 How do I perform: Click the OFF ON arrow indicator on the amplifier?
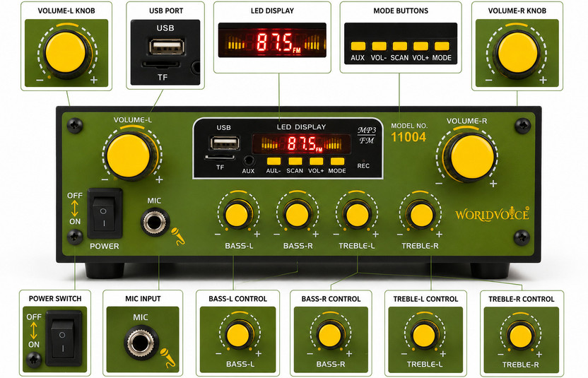(75, 208)
